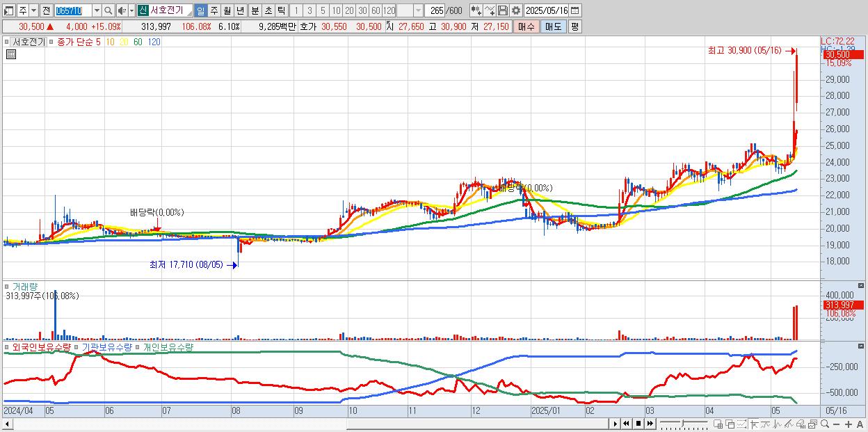Click the 매수 buy button
The height and width of the screenshot is (432, 868).
527,26
